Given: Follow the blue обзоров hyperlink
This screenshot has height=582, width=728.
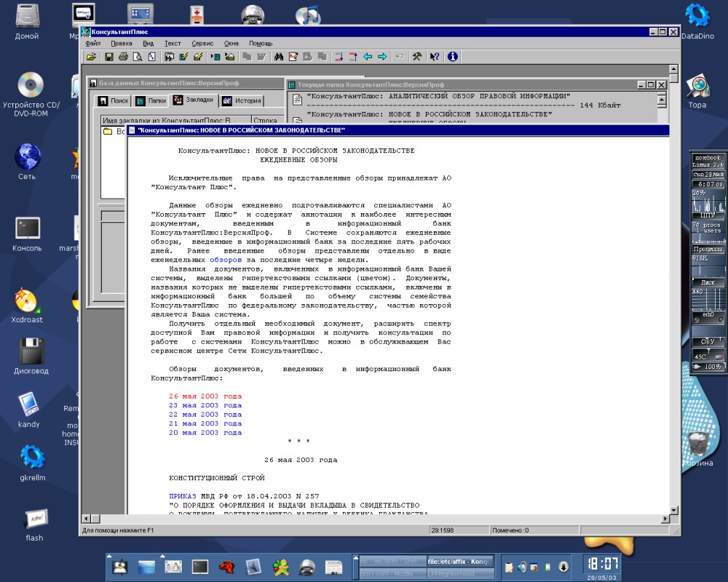Looking at the screenshot, I should point(226,260).
